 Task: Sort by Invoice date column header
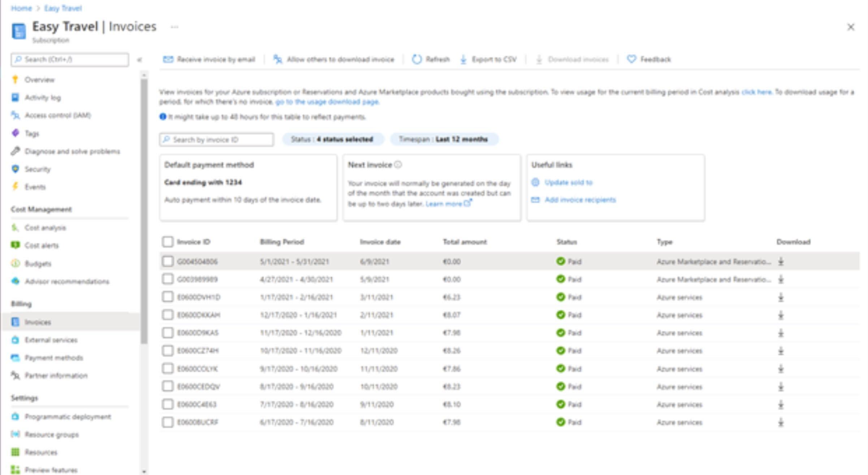(380, 242)
